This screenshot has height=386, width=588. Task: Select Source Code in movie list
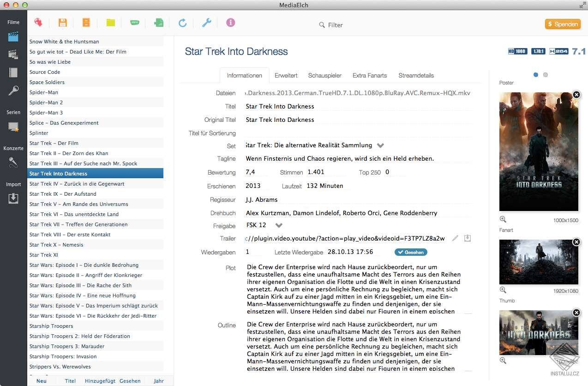tap(96, 72)
